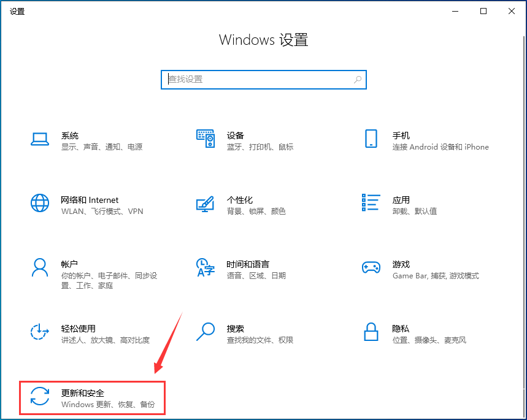
Task: Click Game Bar, 捕获, 游戏模式 text
Action: point(436,276)
